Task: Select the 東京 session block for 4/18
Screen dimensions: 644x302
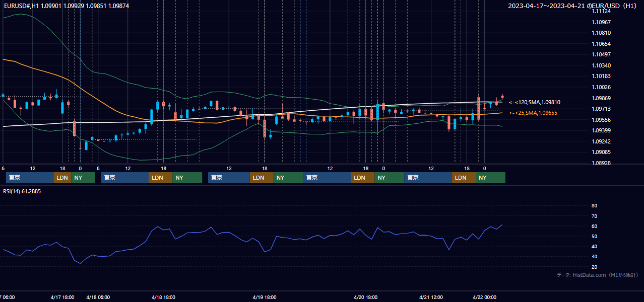Action: (x=125, y=178)
